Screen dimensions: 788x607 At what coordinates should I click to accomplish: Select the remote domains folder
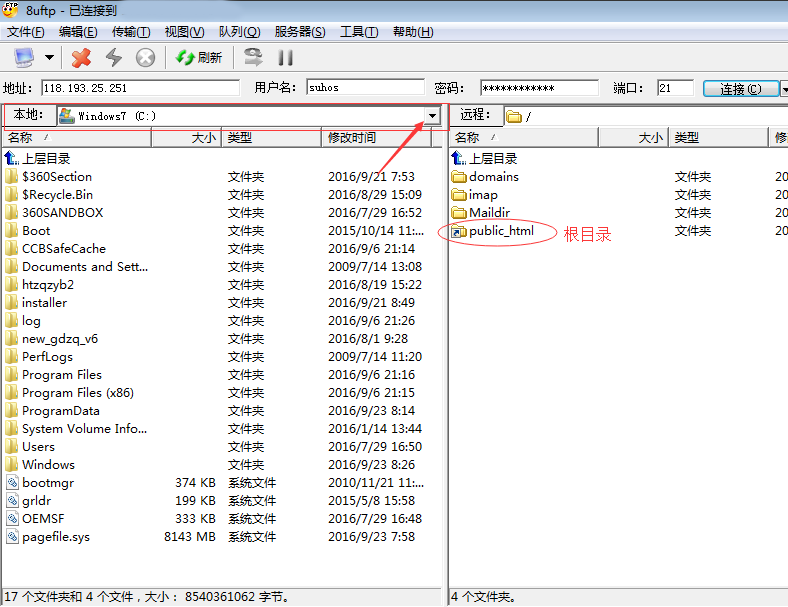click(493, 177)
